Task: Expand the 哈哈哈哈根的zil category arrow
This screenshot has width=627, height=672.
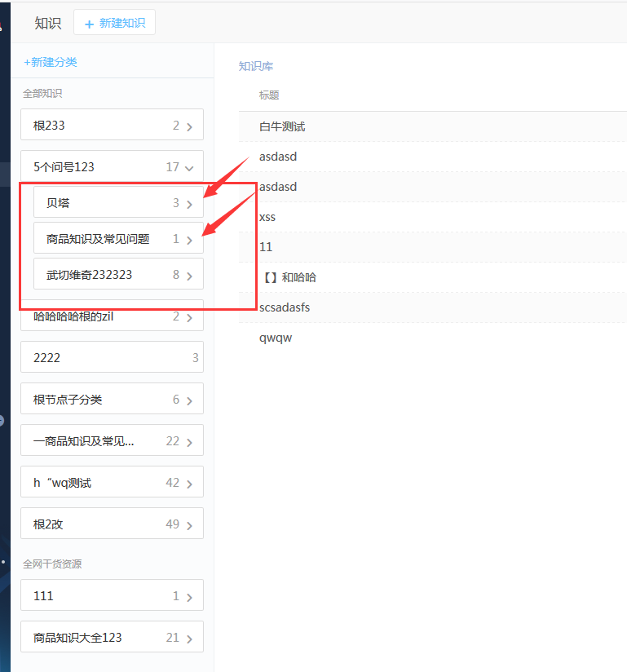Action: pos(189,317)
